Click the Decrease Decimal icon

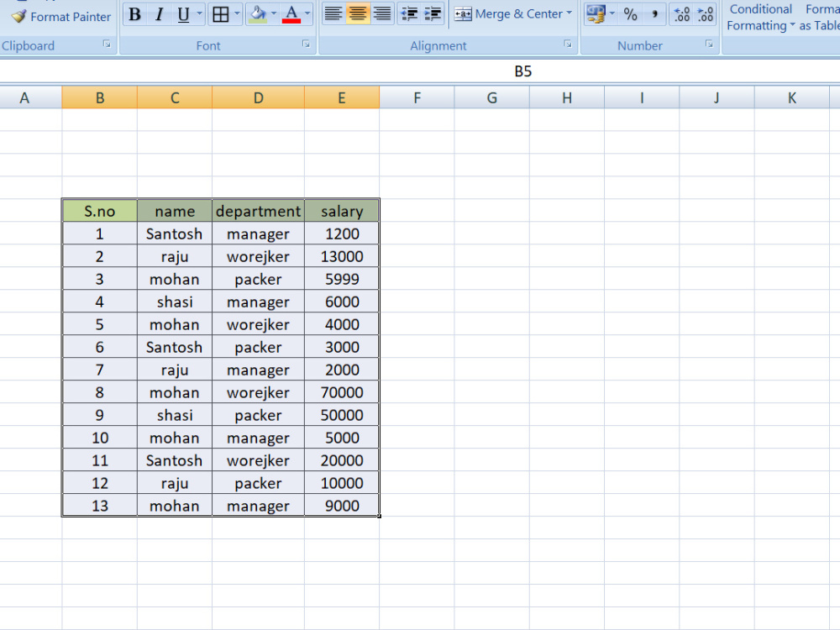(706, 14)
